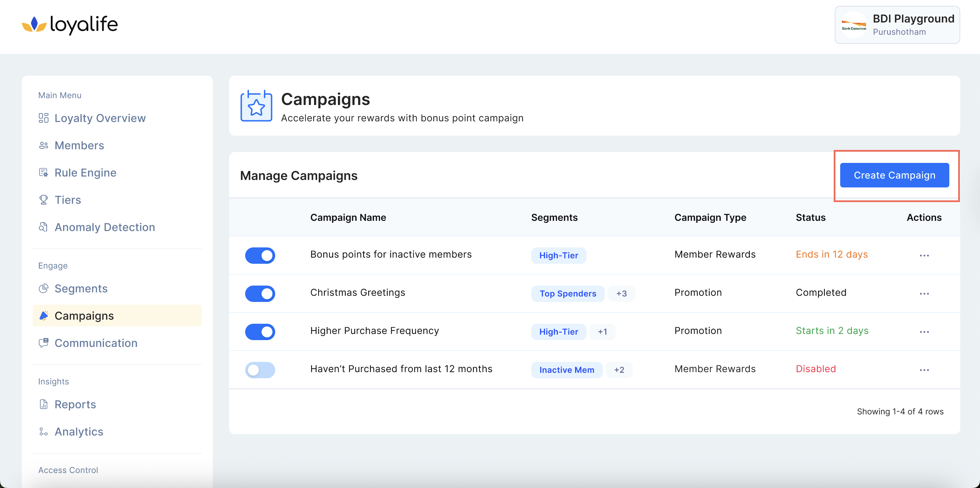Click the Reports document icon
Viewport: 980px width, 488px height.
click(x=43, y=404)
